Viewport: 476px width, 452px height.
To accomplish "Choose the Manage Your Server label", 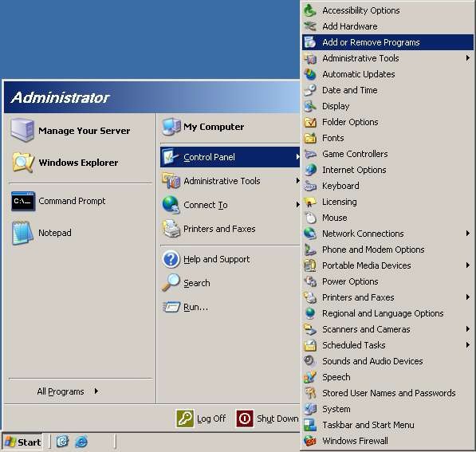I will pos(84,131).
